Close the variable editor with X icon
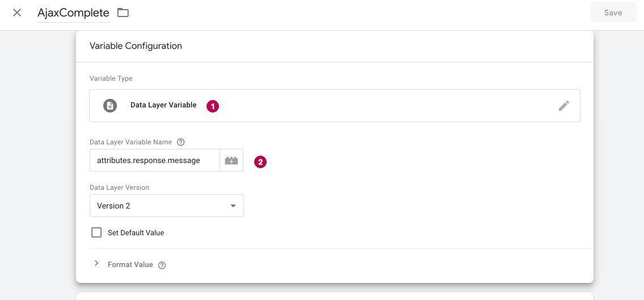The width and height of the screenshot is (644, 300). [17, 13]
